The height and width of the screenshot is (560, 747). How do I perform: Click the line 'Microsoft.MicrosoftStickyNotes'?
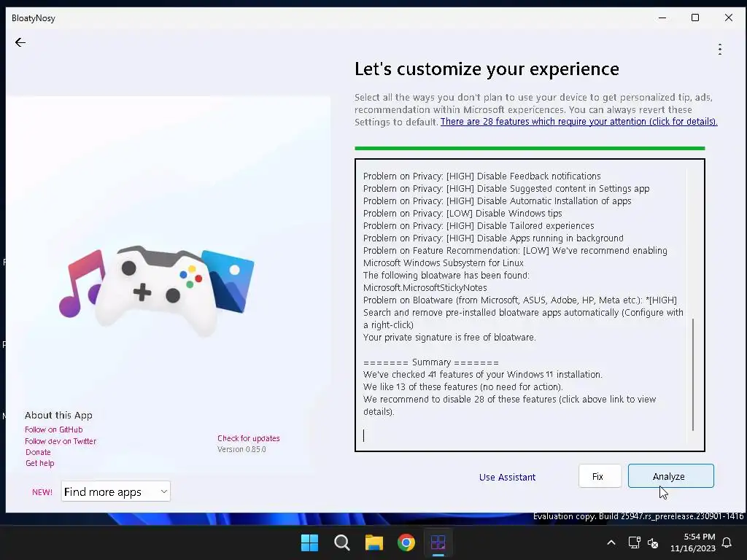(425, 287)
